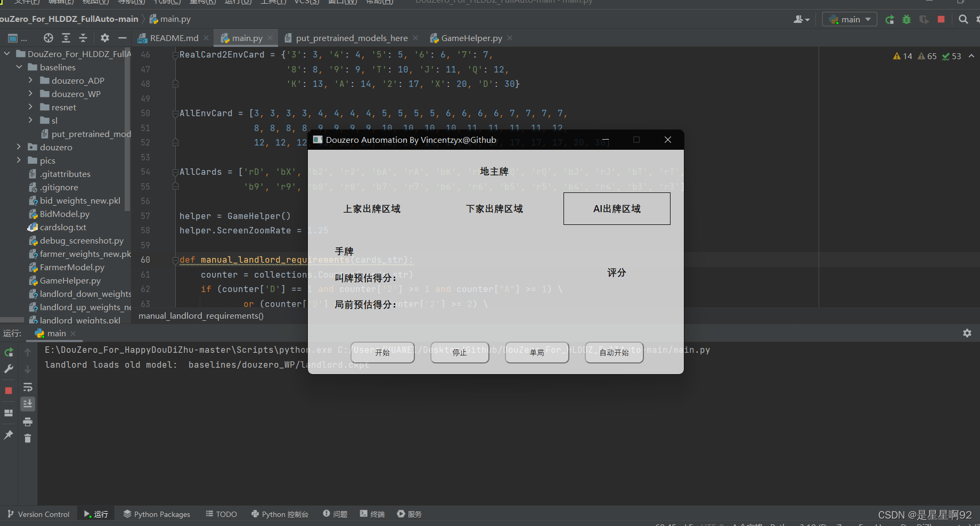Close the main run tab
980x526 pixels.
click(x=73, y=334)
